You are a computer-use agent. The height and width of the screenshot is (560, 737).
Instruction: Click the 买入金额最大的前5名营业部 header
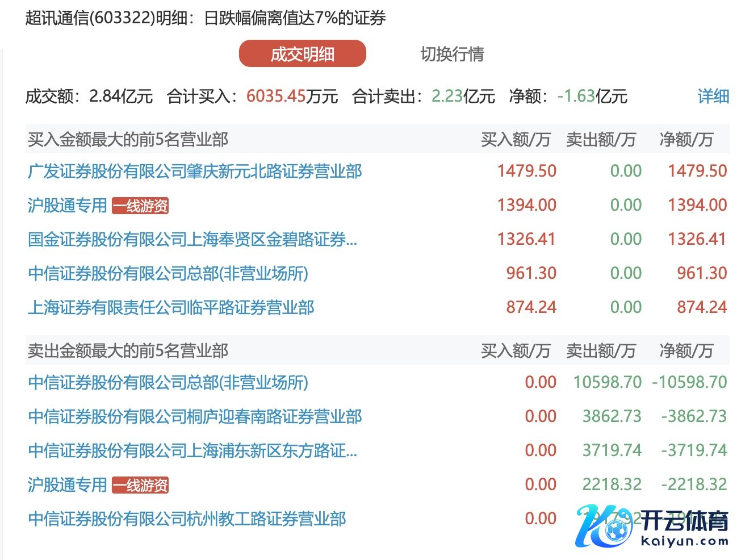(128, 139)
